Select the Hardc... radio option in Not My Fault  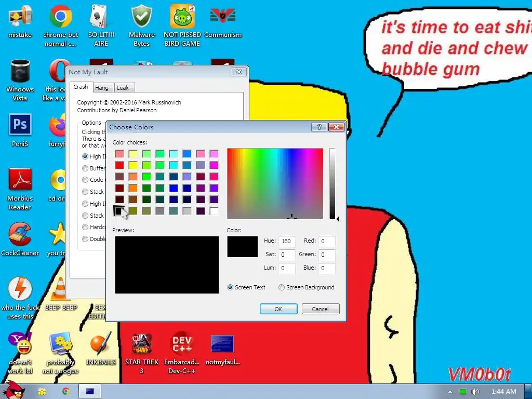85,227
